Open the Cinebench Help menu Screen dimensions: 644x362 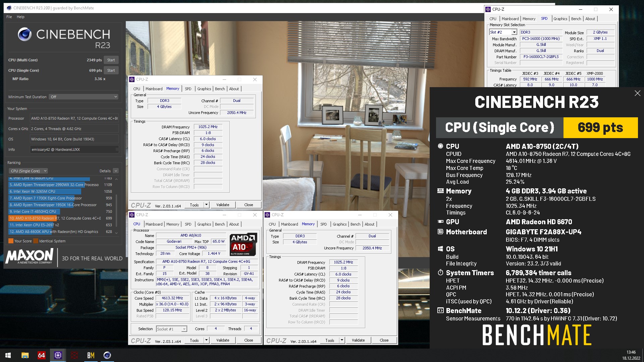click(x=20, y=17)
